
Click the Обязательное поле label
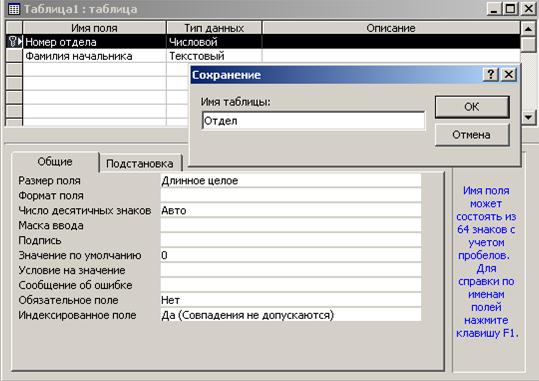pyautogui.click(x=68, y=300)
